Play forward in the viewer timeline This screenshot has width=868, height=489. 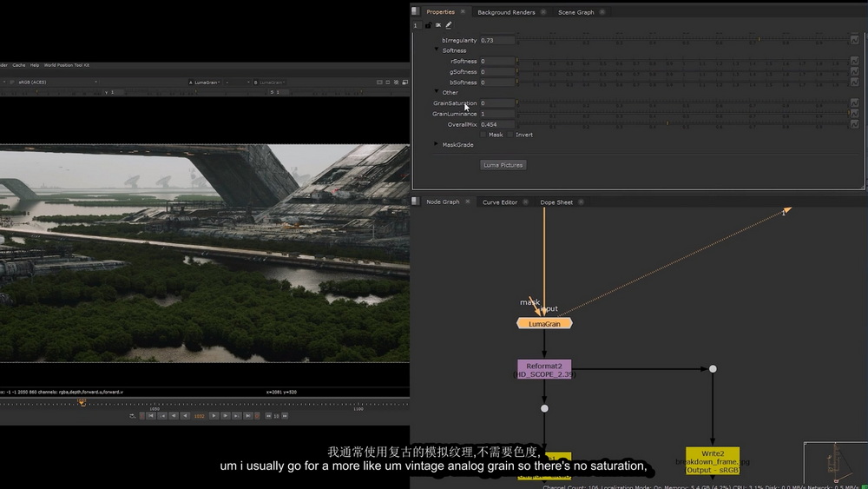point(214,416)
